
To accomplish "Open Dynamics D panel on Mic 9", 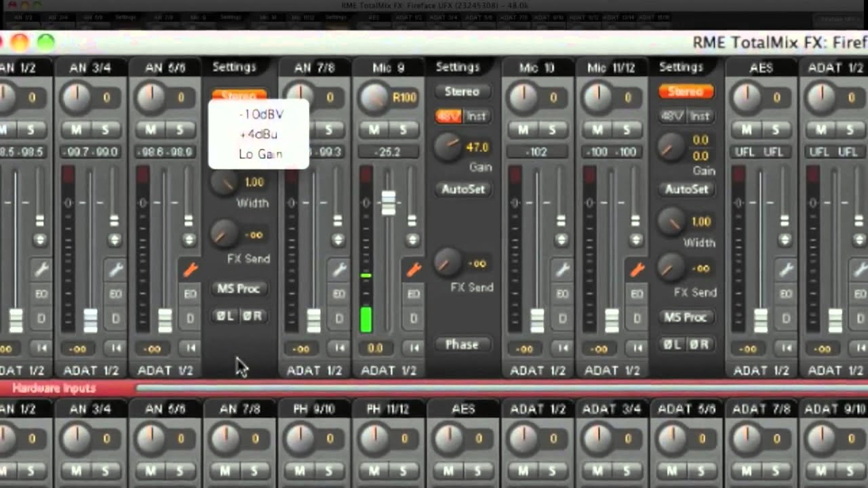I will [x=414, y=319].
